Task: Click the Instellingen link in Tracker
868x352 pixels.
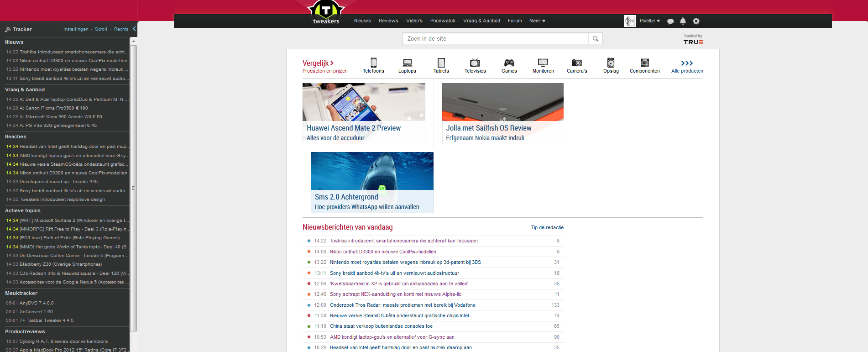Action: click(76, 29)
